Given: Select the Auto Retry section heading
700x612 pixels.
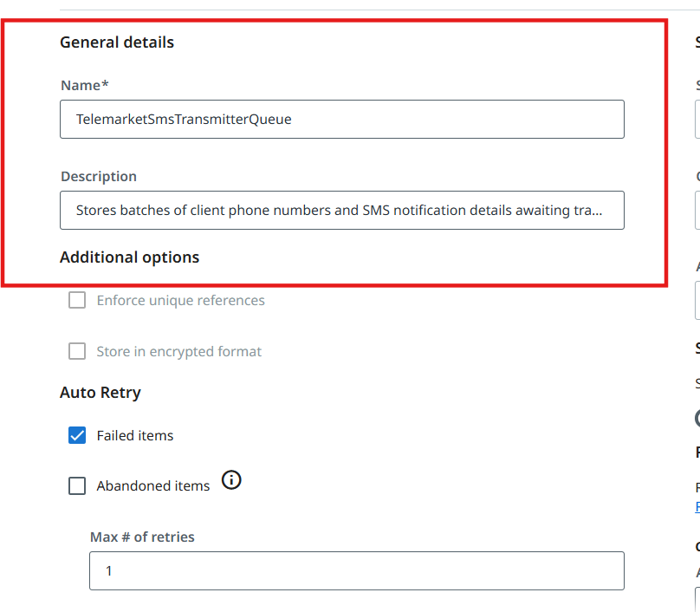Looking at the screenshot, I should [100, 393].
